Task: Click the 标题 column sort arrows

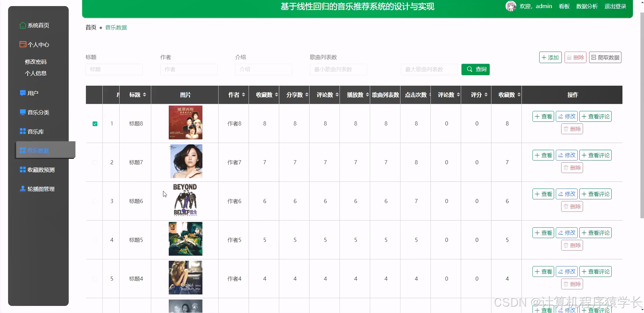Action: (x=144, y=95)
